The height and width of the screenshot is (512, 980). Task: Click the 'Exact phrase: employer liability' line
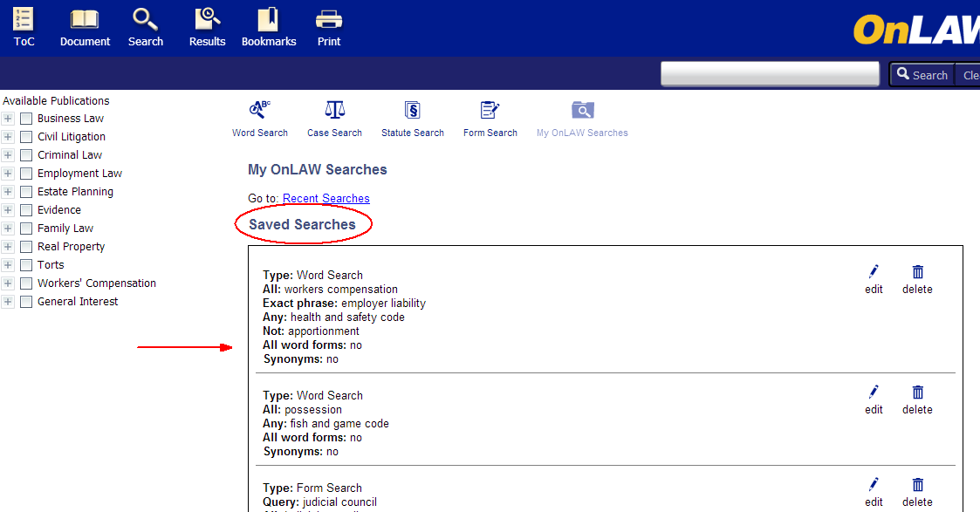(x=345, y=304)
